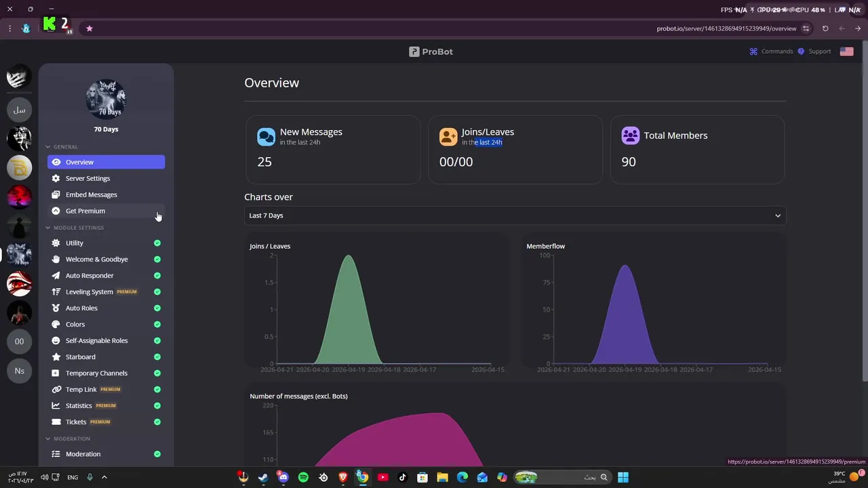Click the Statistics chart icon
Viewport: 868px width, 488px height.
coord(56,405)
